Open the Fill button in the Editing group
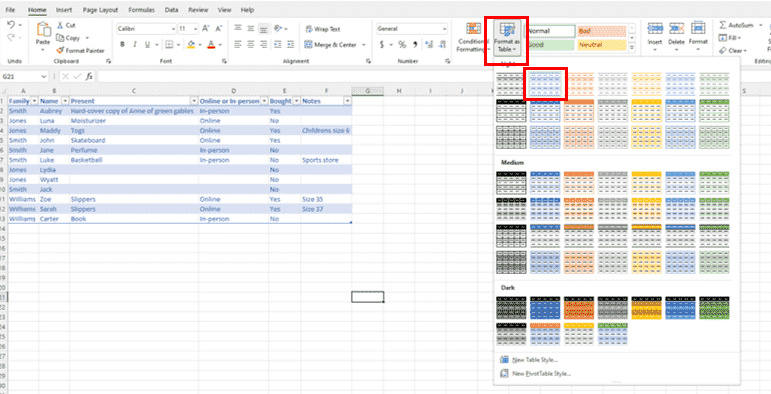 [729, 38]
